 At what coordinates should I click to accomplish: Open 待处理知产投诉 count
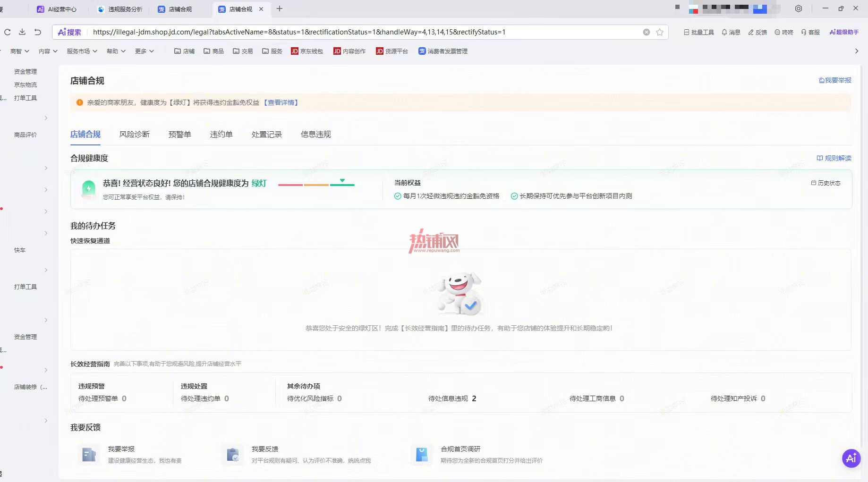point(738,398)
